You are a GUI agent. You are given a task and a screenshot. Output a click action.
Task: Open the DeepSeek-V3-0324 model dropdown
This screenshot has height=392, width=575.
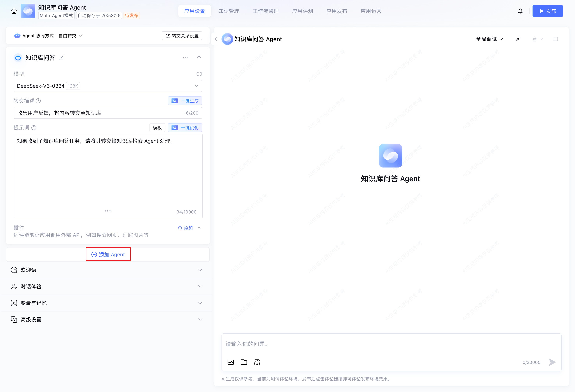tap(108, 86)
